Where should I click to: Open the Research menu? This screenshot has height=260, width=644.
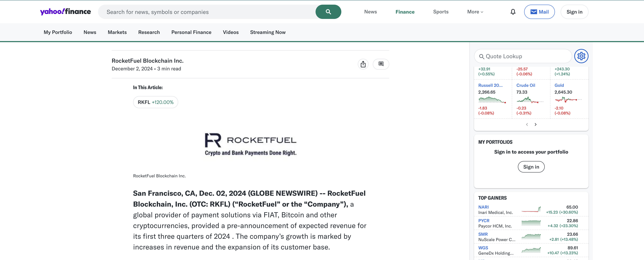(149, 32)
